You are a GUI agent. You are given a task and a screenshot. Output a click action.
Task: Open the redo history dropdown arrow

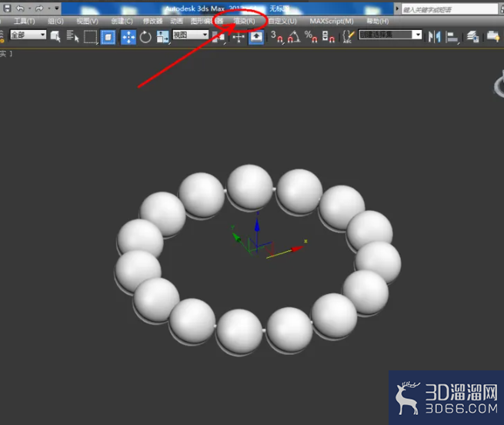click(48, 8)
